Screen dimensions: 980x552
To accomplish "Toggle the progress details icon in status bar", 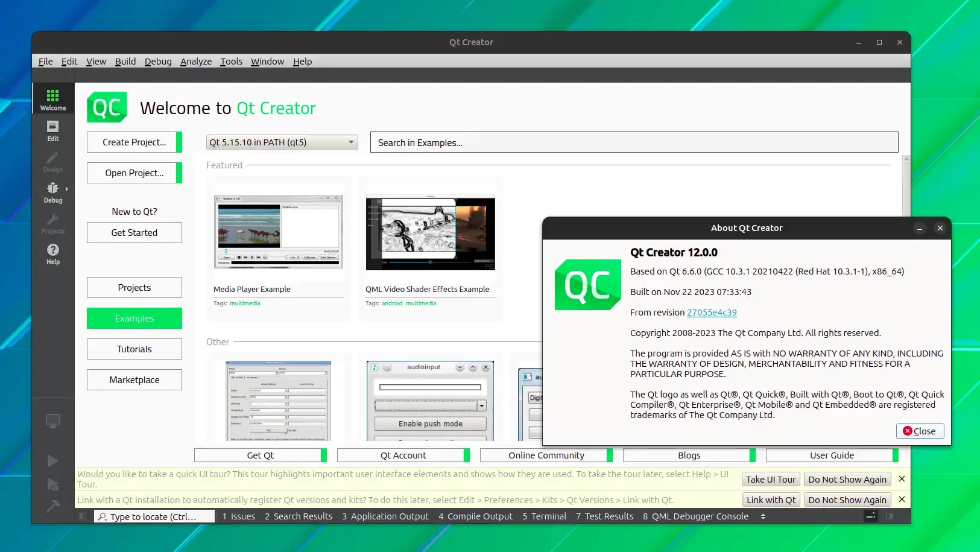I will 871,516.
